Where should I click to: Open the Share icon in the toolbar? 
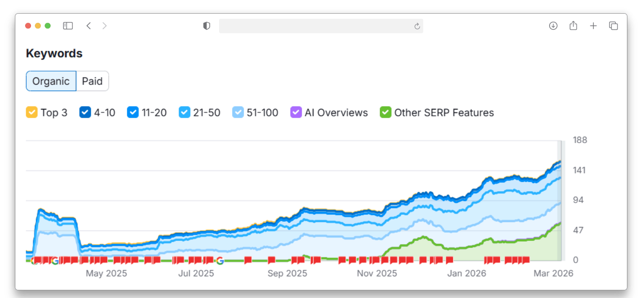[573, 26]
